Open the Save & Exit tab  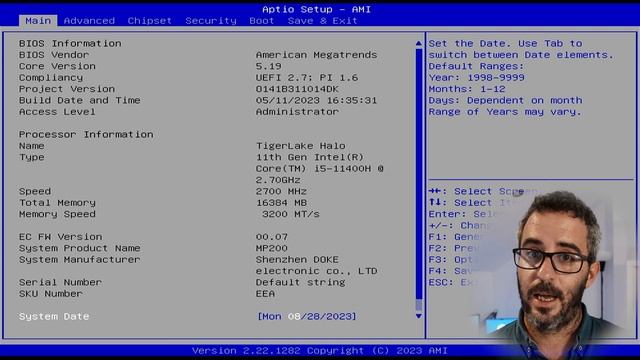tap(322, 21)
